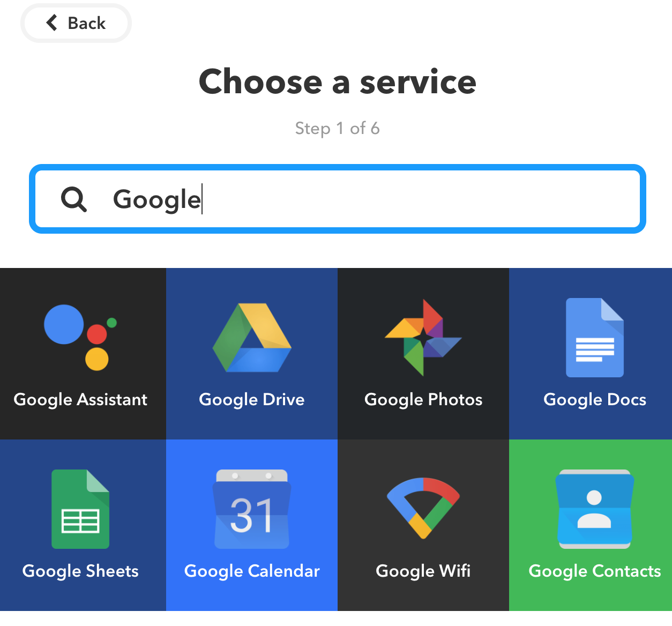Choose the Google Calendar tile label
Screen dimensions: 672x626
pos(252,571)
